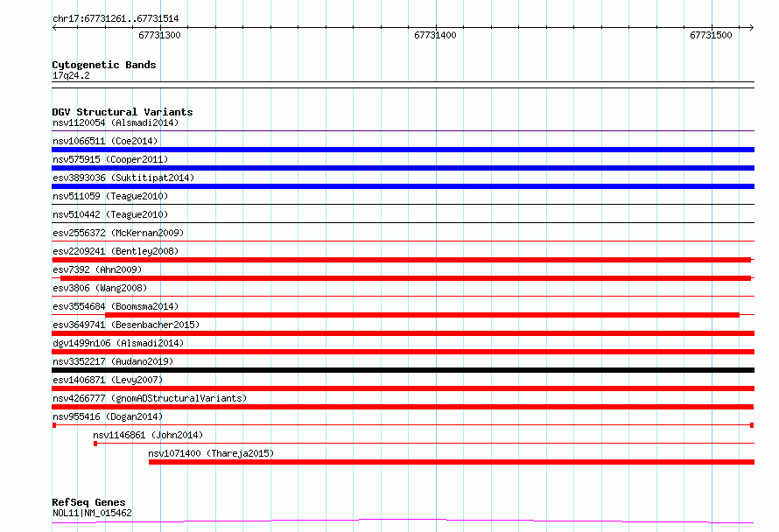Open variant nsv1066511 (Coe2014)
This screenshot has width=779, height=532.
coord(105,141)
